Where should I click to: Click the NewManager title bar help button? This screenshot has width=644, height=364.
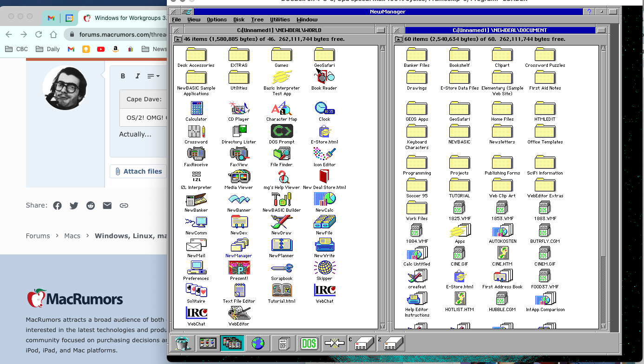(589, 12)
